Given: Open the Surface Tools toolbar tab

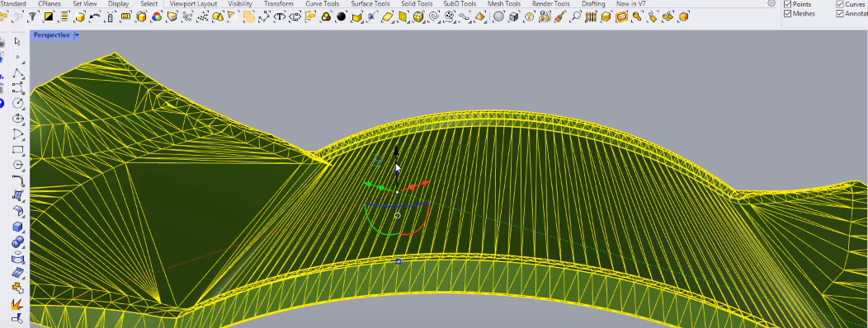Looking at the screenshot, I should [x=370, y=4].
